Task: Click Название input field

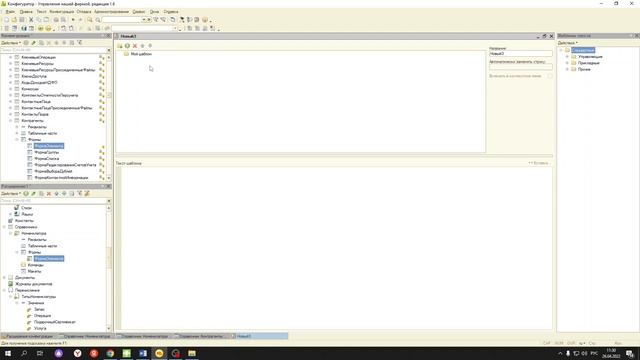Action: [521, 54]
